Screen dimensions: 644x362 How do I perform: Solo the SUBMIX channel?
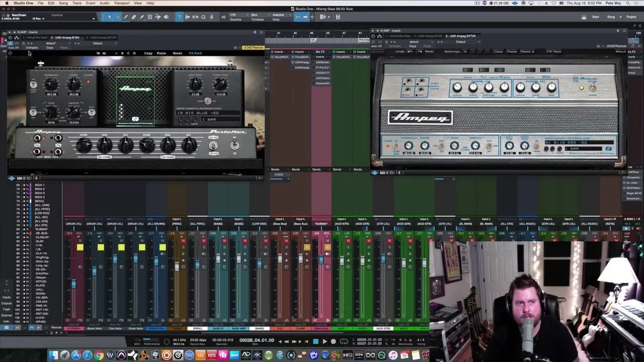pyautogui.click(x=328, y=247)
